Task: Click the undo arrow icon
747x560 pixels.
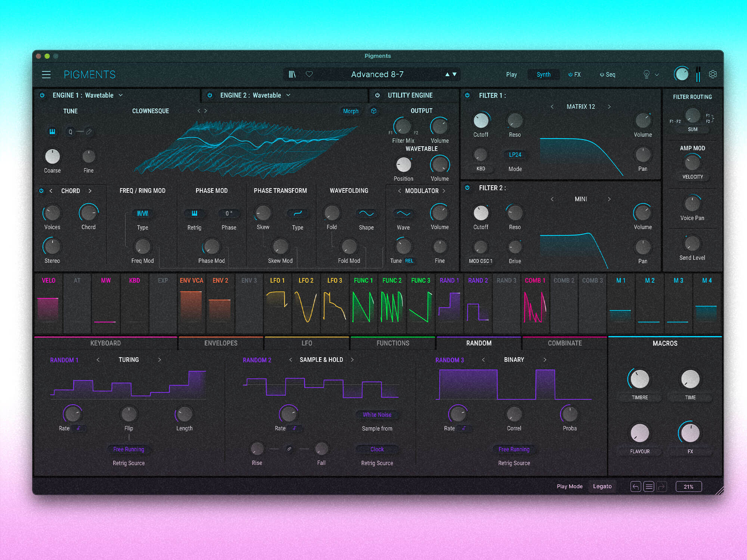Action: 635,486
